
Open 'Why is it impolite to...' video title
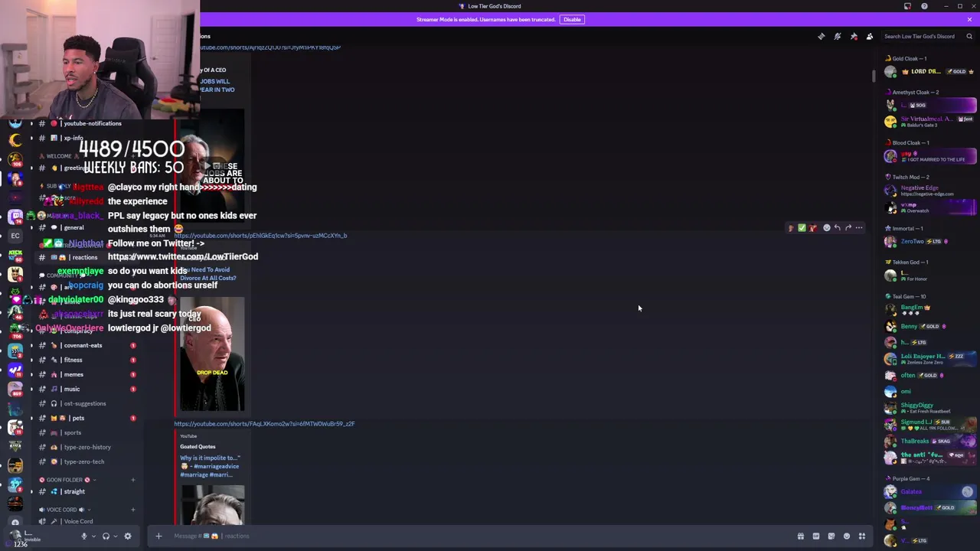tap(209, 466)
